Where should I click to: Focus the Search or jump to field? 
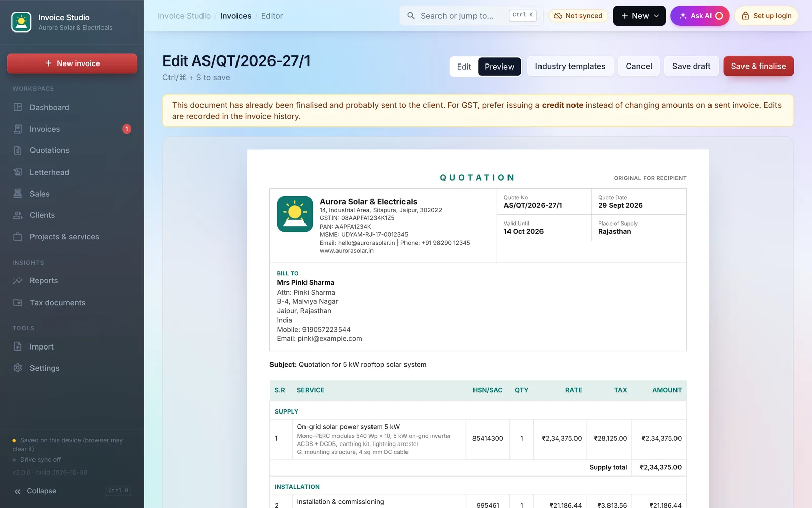pyautogui.click(x=471, y=16)
